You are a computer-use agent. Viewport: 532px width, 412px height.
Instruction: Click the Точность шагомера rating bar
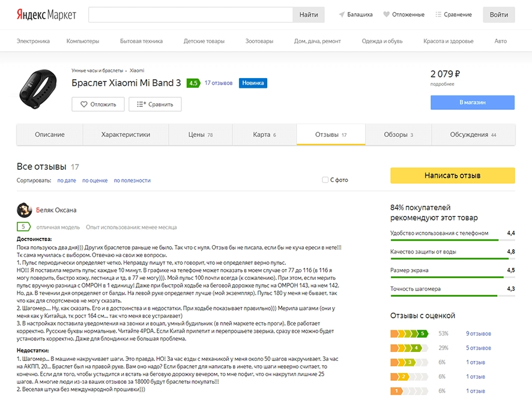click(x=453, y=295)
